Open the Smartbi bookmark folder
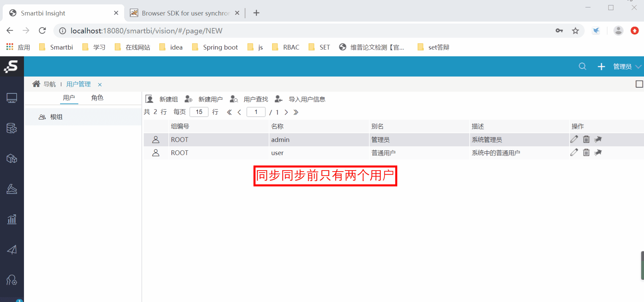Image resolution: width=644 pixels, height=302 pixels. coord(56,47)
